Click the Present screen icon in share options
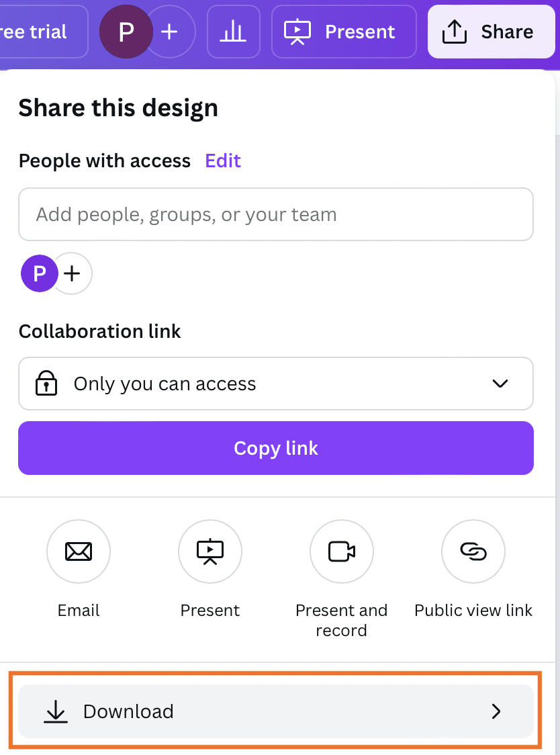Viewport: 560px width, 755px height. 210,551
